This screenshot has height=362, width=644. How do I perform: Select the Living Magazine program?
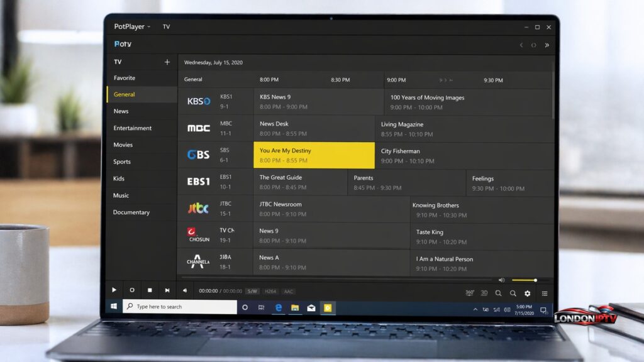[464, 129]
